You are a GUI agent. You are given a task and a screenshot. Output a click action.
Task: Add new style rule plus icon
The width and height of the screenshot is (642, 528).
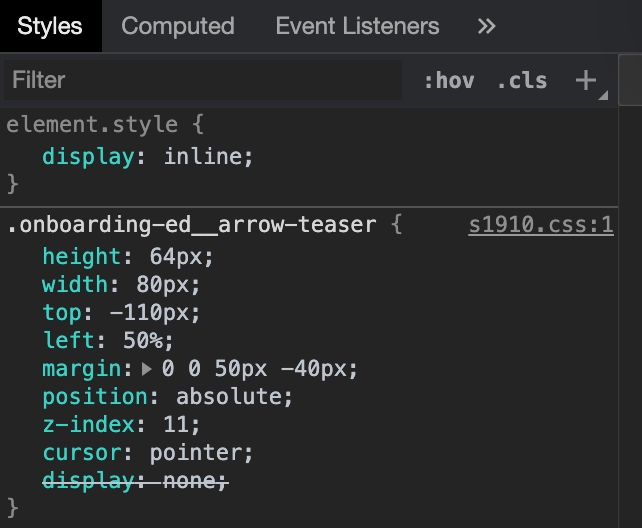click(x=586, y=81)
